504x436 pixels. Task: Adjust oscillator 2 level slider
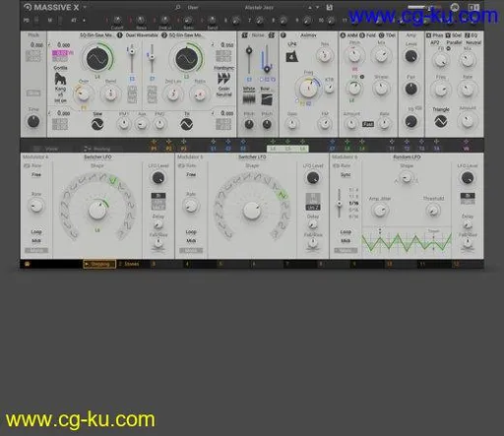tap(152, 59)
